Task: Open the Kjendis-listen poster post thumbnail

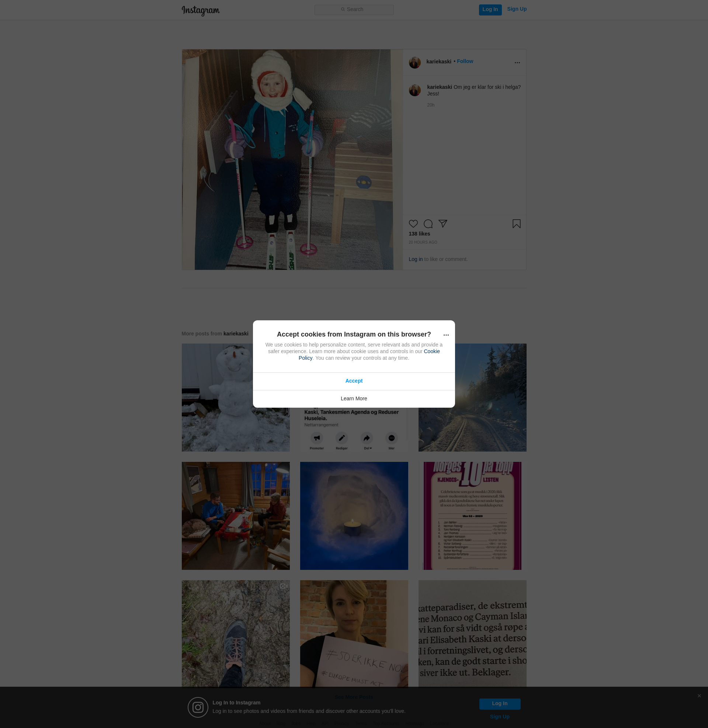Action: click(x=472, y=516)
